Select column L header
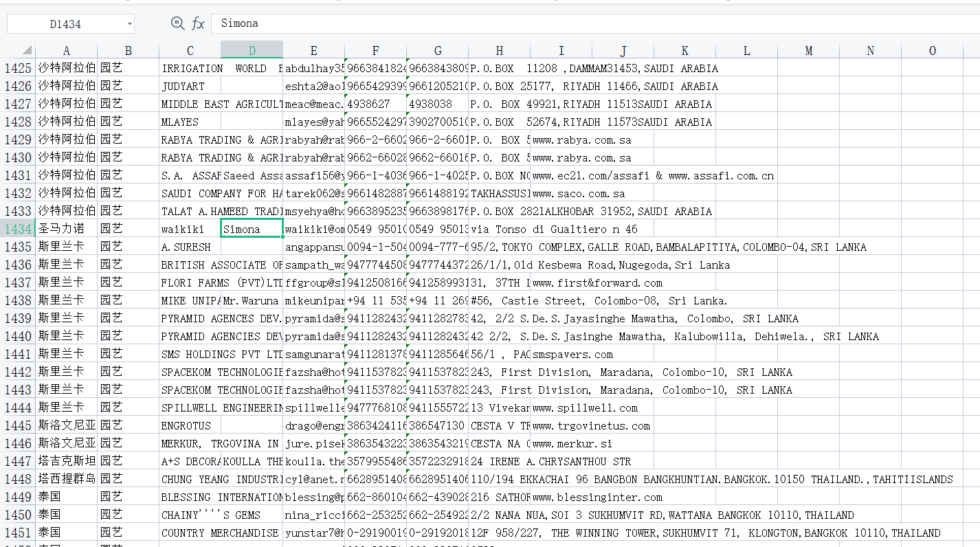The width and height of the screenshot is (980, 547). point(747,50)
